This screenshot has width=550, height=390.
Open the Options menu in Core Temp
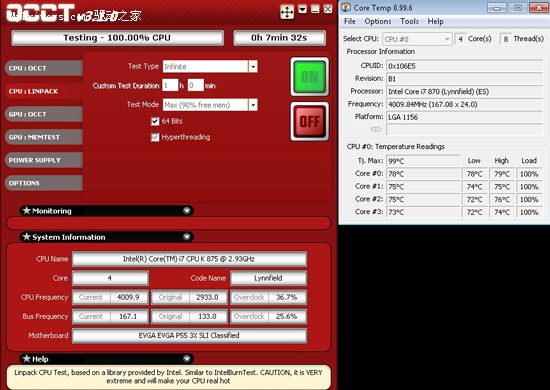378,21
